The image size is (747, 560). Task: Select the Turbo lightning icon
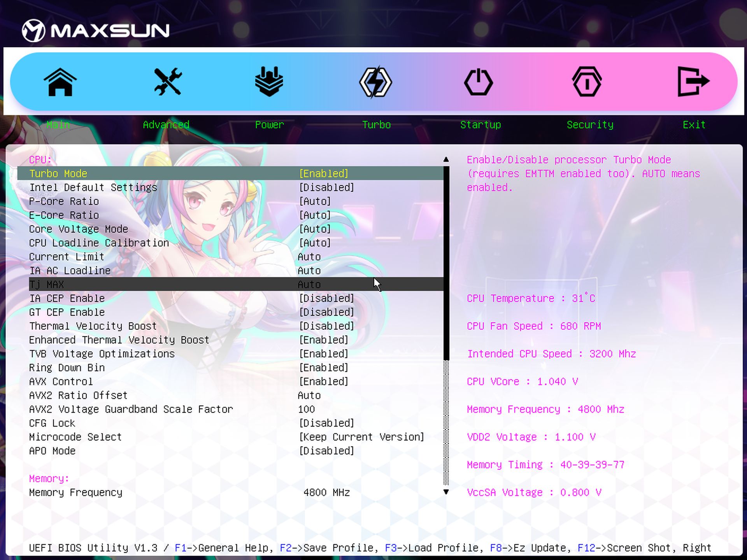tap(375, 82)
